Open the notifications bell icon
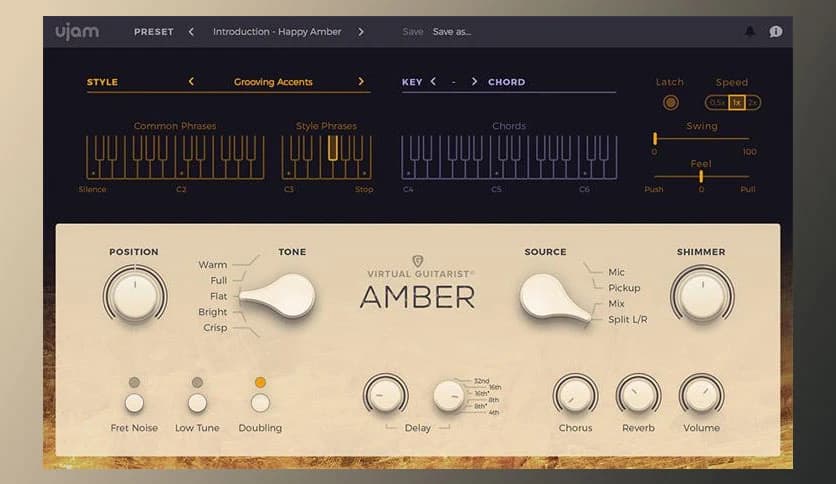836x484 pixels. click(750, 31)
